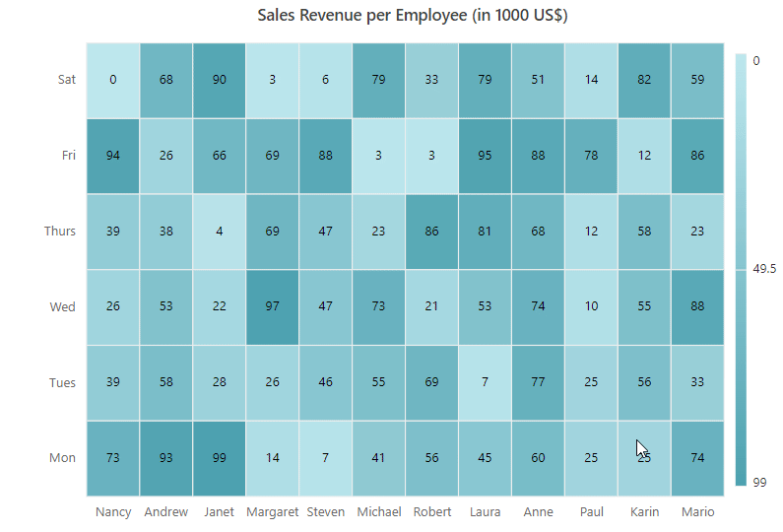Click the Mon row axis label

(62, 458)
